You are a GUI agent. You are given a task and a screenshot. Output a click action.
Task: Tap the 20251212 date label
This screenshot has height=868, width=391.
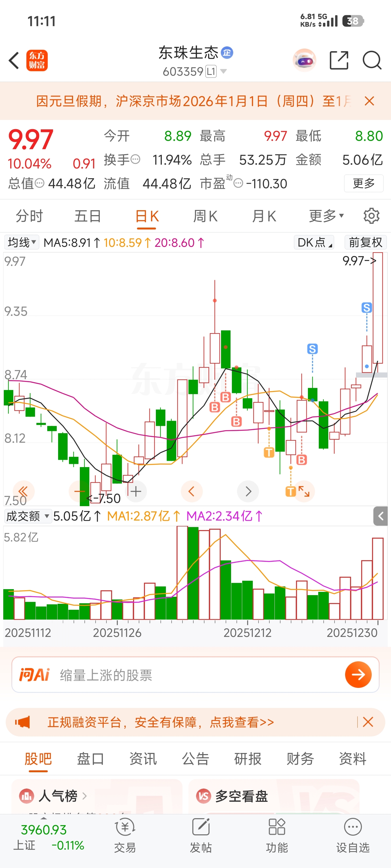[248, 633]
